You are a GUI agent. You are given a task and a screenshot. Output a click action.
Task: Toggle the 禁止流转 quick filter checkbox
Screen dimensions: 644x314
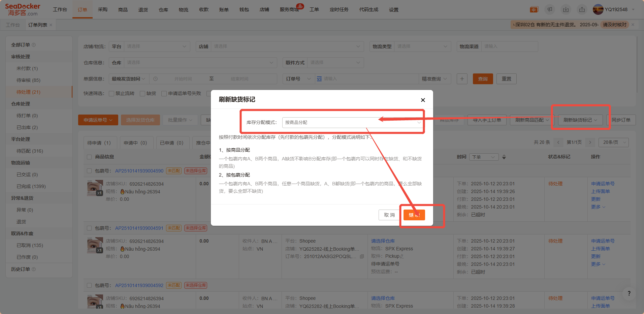pyautogui.click(x=111, y=94)
